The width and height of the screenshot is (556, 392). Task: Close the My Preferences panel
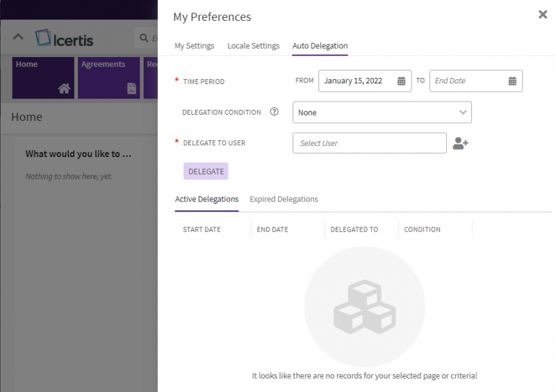click(543, 15)
